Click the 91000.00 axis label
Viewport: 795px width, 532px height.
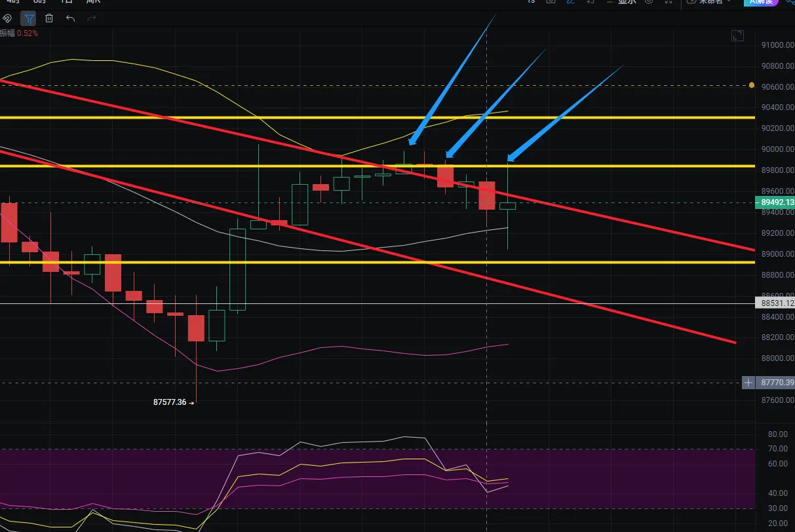pos(777,45)
